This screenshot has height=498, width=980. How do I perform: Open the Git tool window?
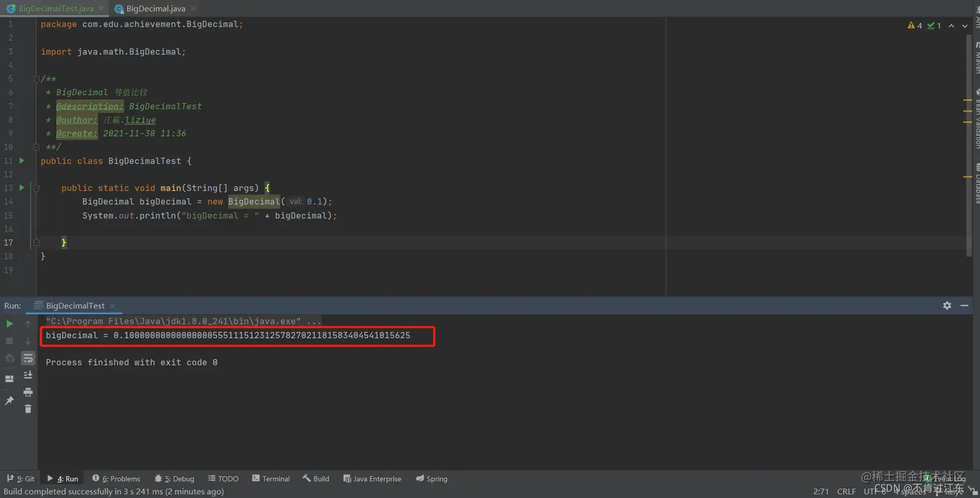(21, 479)
